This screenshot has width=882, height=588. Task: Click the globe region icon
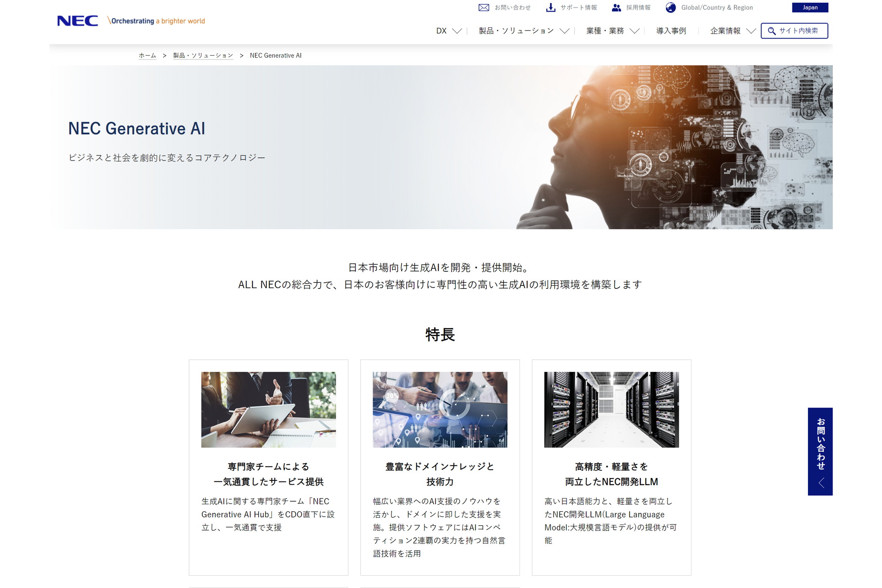point(671,7)
